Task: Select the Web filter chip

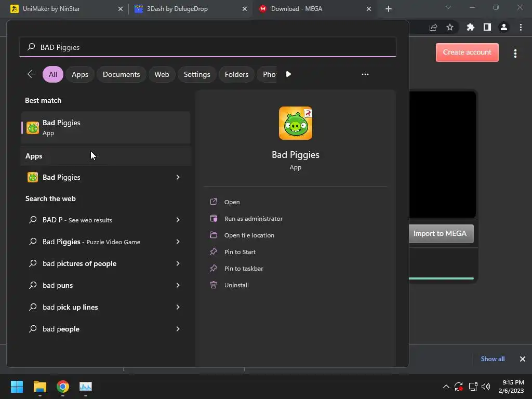Action: pos(162,74)
